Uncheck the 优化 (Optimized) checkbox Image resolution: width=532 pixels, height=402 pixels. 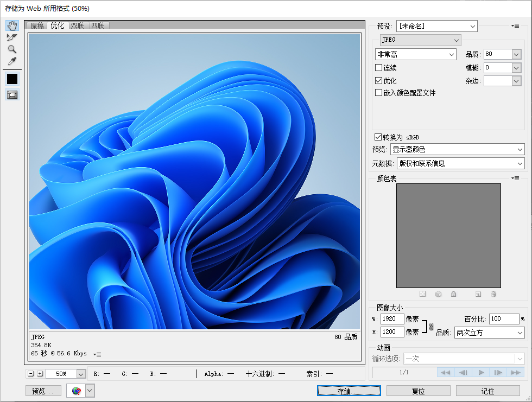(x=379, y=81)
